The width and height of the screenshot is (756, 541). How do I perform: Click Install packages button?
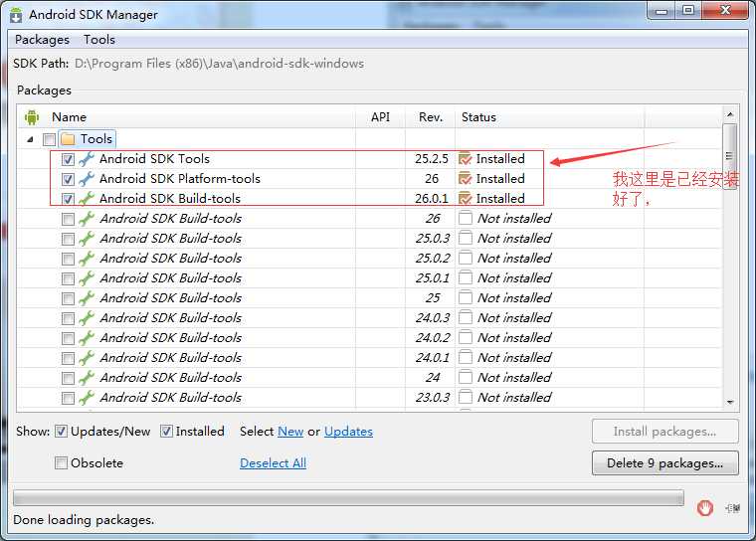pos(664,432)
